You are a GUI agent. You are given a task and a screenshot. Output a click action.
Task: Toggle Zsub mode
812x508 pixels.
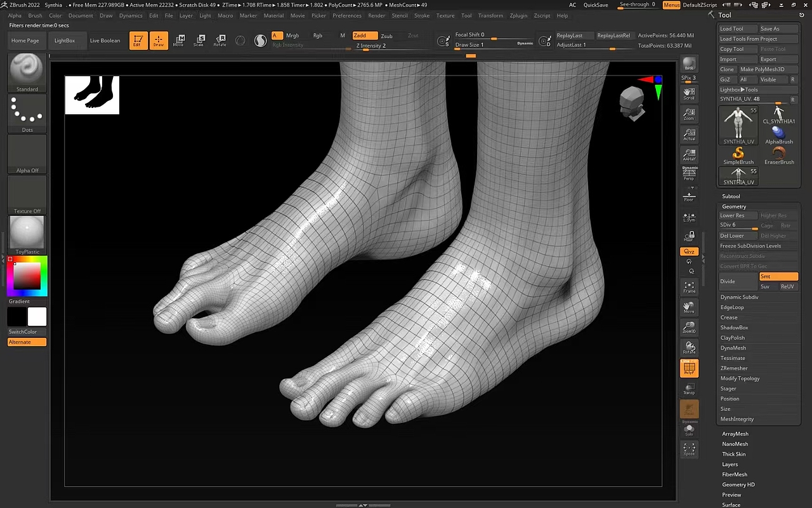point(386,36)
